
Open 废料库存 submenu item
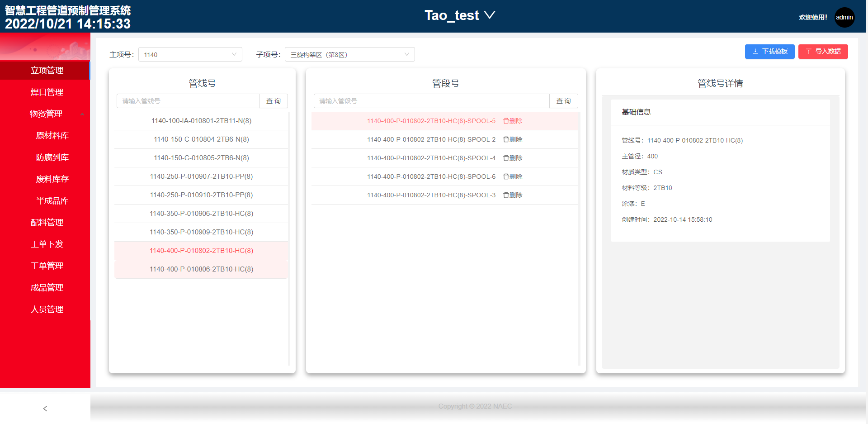tap(45, 179)
